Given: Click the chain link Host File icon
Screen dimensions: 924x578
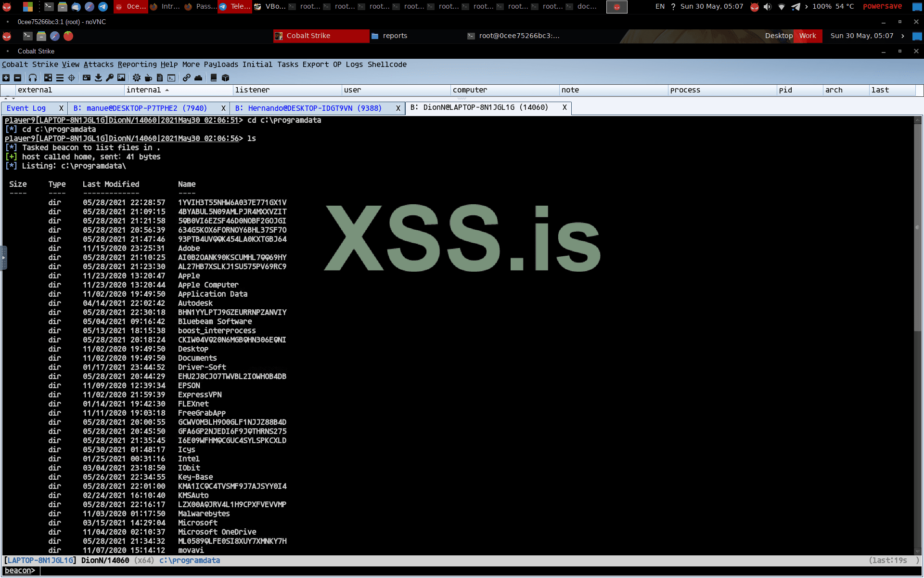Looking at the screenshot, I should click(x=187, y=78).
